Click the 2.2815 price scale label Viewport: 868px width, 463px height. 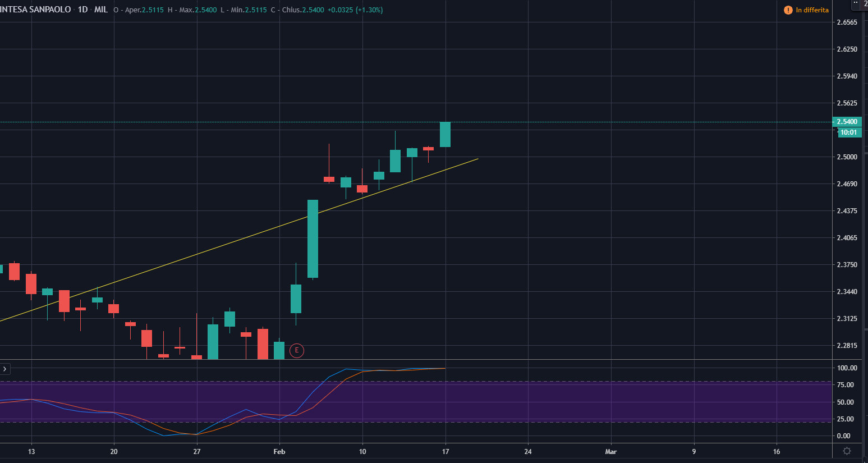coord(847,346)
